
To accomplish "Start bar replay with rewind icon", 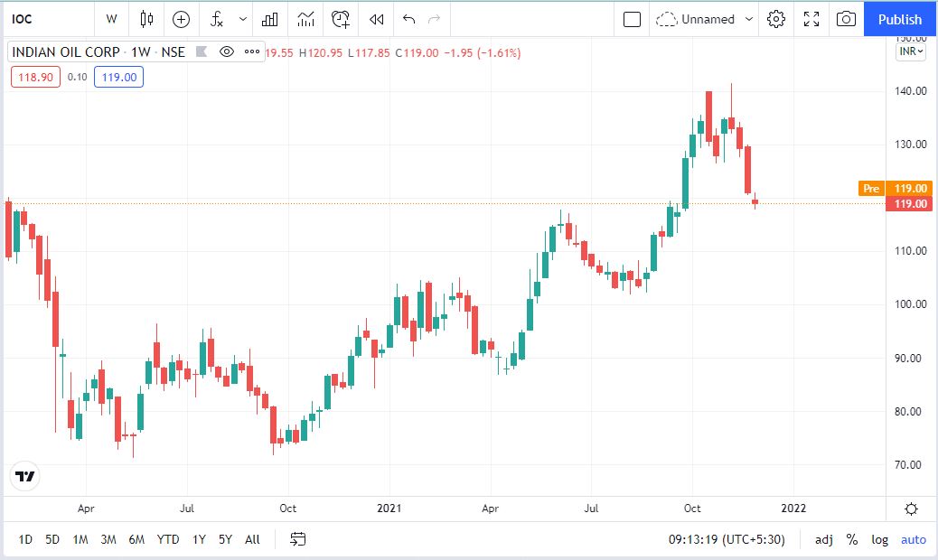I will [x=377, y=19].
